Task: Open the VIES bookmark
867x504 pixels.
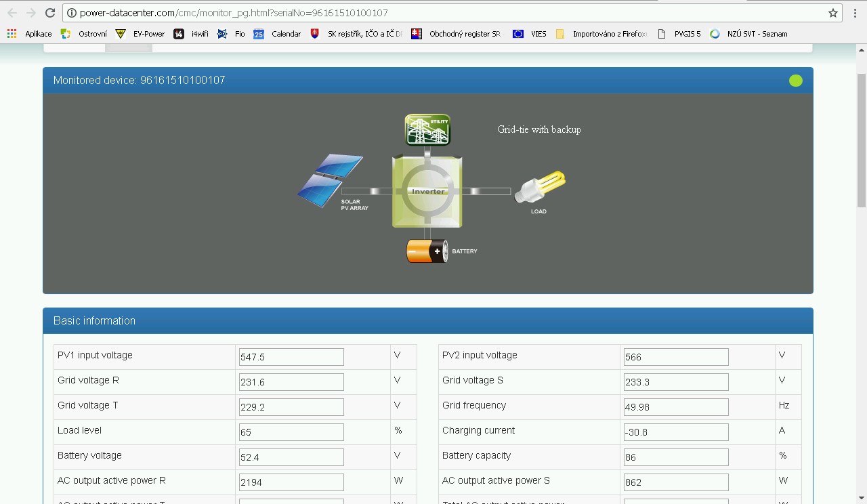Action: tap(530, 34)
